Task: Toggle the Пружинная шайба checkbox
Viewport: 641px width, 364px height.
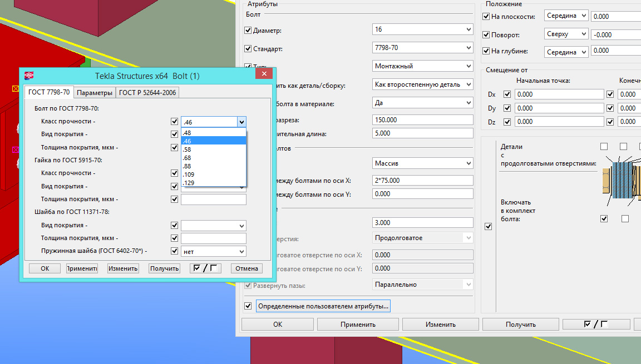Action: tap(175, 251)
